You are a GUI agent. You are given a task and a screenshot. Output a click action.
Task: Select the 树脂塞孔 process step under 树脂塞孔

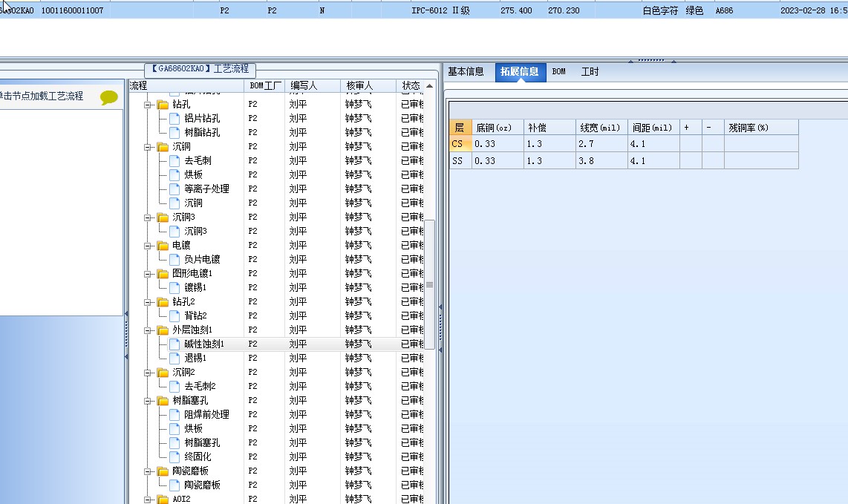click(x=202, y=442)
